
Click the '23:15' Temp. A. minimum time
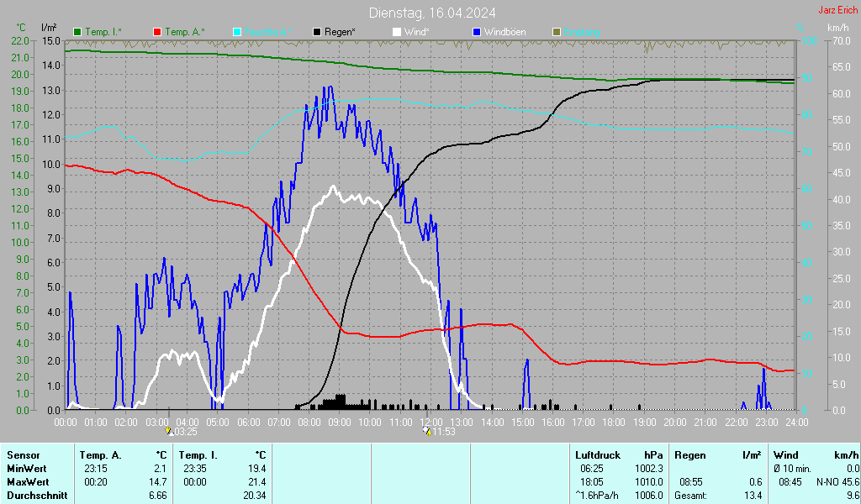[x=96, y=469]
